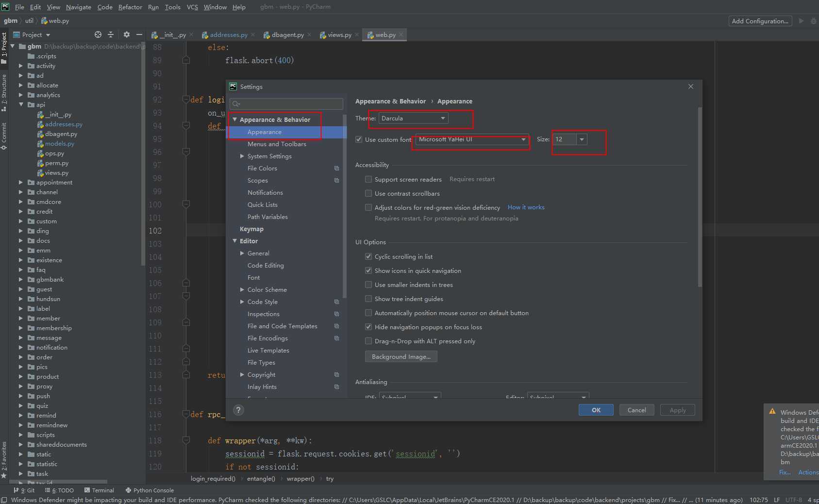The width and height of the screenshot is (819, 504).
Task: Close the Settings dialog
Action: pyautogui.click(x=691, y=86)
